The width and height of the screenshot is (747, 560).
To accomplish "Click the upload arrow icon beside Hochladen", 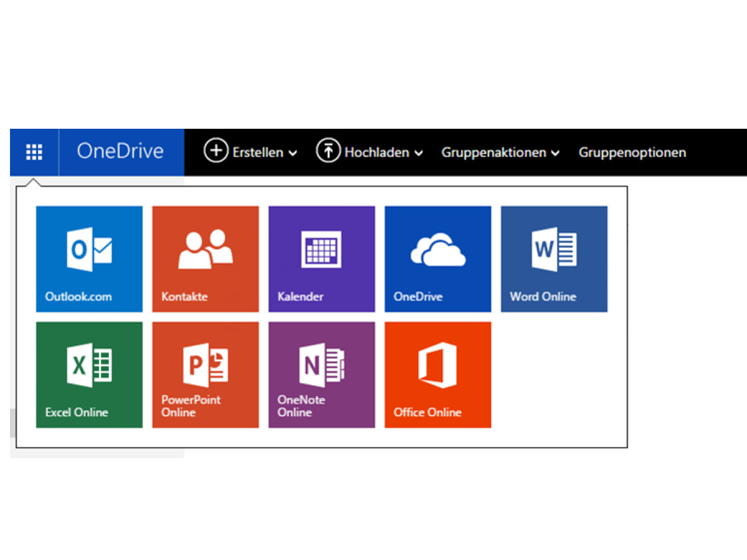I will [328, 152].
